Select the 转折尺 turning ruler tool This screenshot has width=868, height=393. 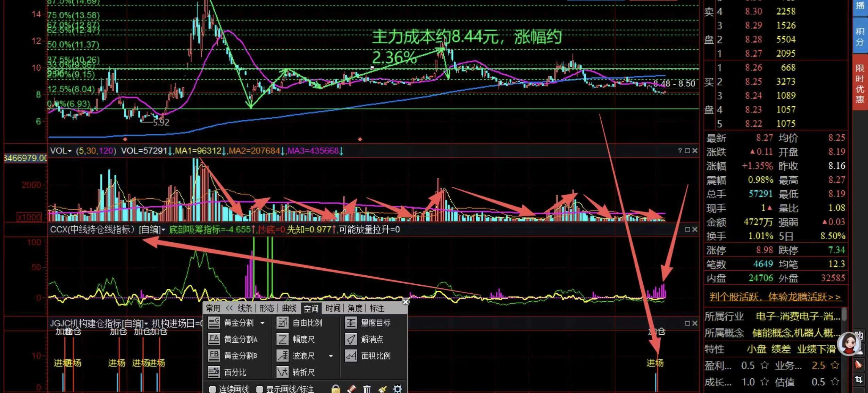[282, 372]
